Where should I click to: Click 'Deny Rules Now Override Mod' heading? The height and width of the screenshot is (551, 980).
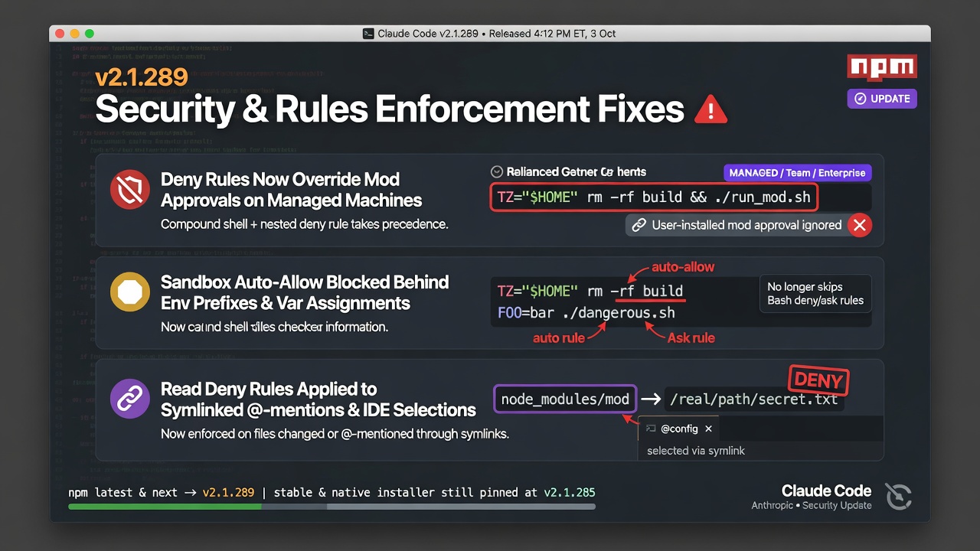(x=280, y=179)
